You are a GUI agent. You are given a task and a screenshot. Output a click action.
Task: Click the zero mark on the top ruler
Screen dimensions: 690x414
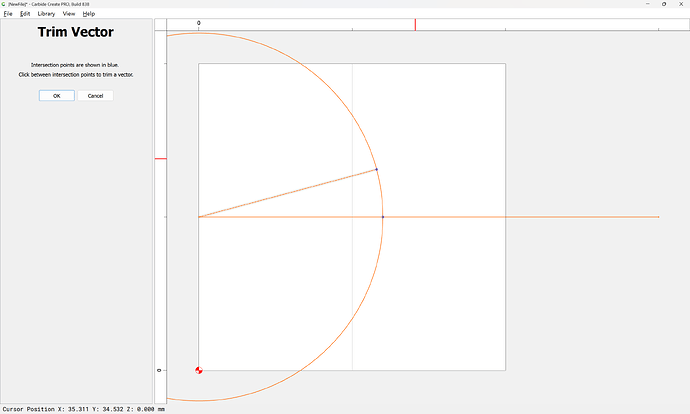(x=198, y=23)
